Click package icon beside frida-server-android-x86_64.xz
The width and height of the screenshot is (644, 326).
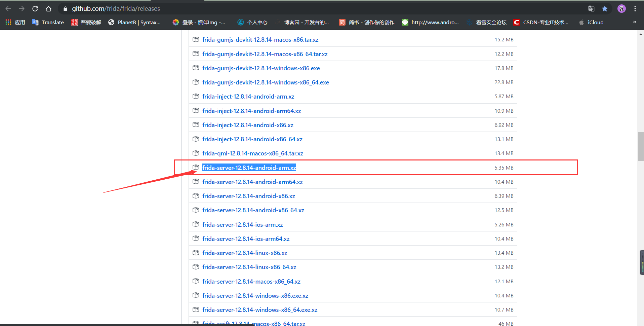click(x=196, y=210)
